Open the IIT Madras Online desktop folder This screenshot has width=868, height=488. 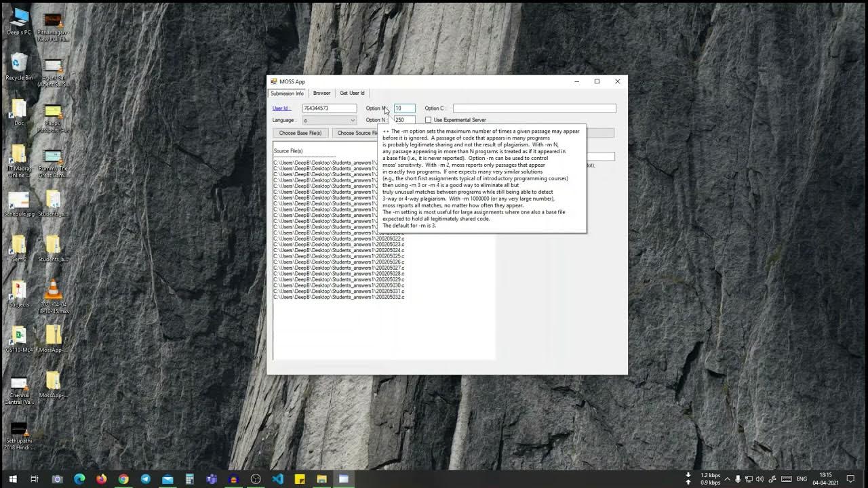(19, 161)
